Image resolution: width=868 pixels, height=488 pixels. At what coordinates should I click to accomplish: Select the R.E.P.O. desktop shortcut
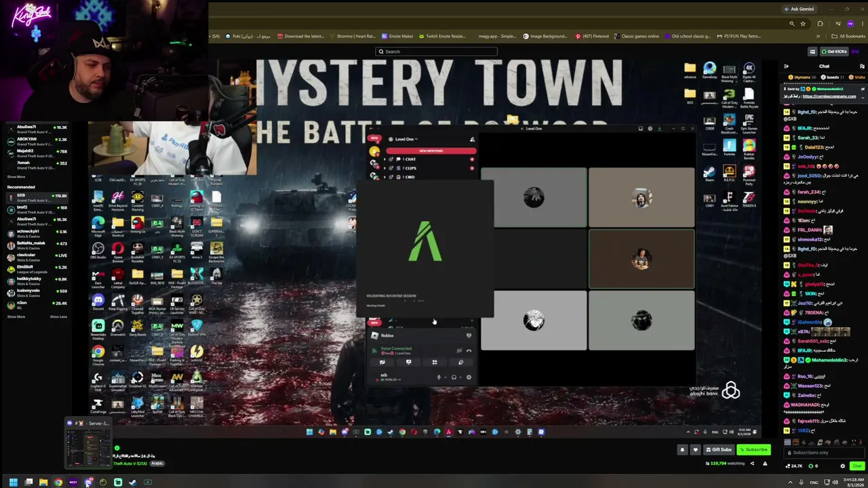pos(729,173)
